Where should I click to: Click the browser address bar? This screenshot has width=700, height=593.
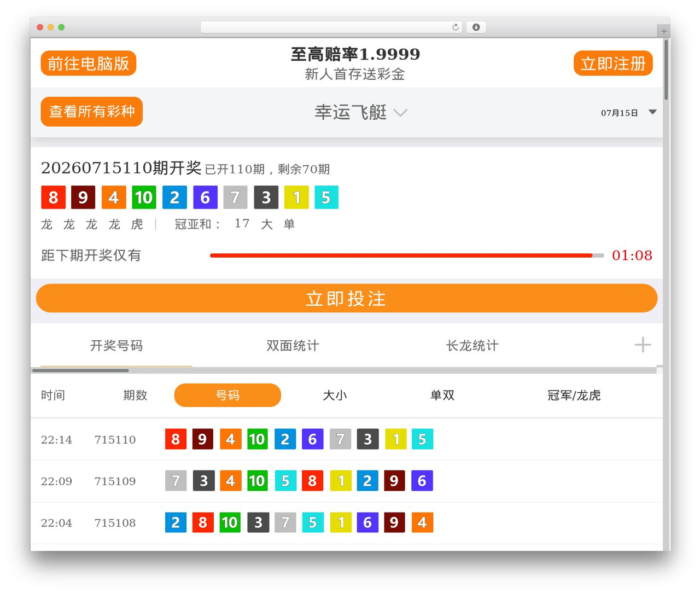[x=331, y=27]
